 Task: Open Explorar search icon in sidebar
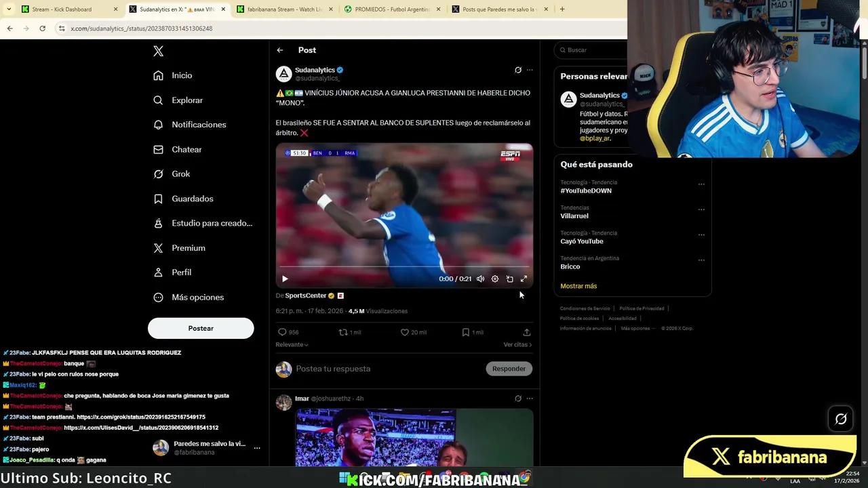tap(158, 100)
